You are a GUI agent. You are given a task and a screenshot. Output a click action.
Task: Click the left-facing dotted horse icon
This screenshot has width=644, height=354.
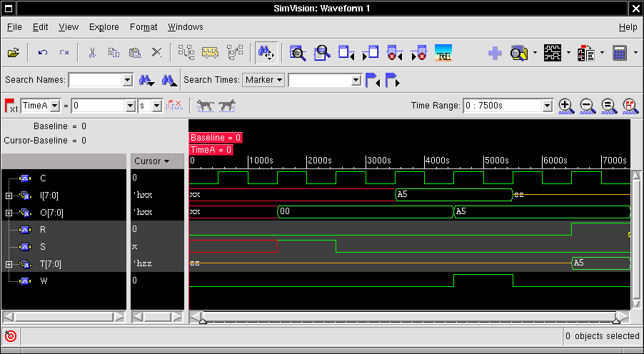[x=206, y=106]
